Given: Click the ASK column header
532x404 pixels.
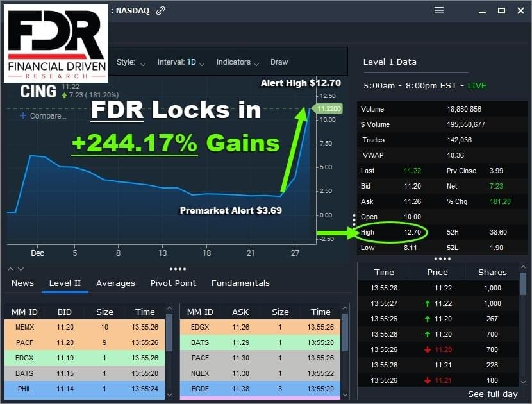Looking at the screenshot, I should coord(240,312).
